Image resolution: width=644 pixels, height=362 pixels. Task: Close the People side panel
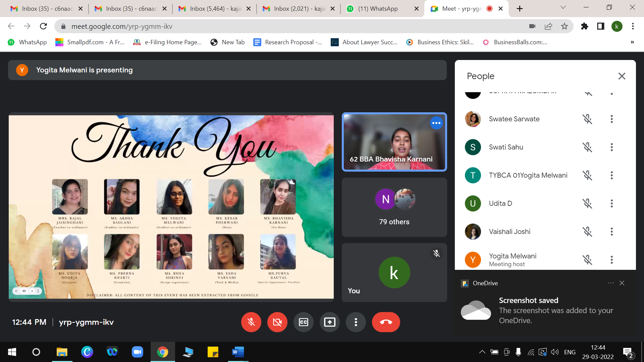point(622,76)
